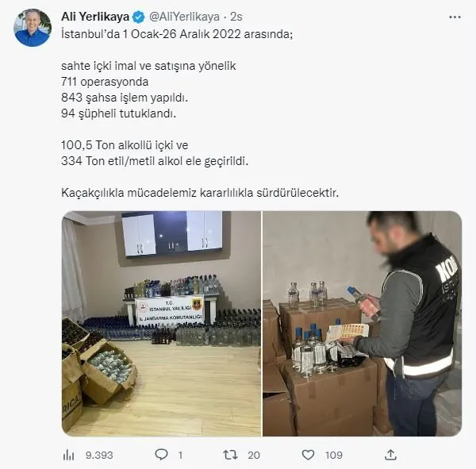This screenshot has height=469, width=476.
Task: Click the Ali Yerlikaya display name
Action: 95,17
